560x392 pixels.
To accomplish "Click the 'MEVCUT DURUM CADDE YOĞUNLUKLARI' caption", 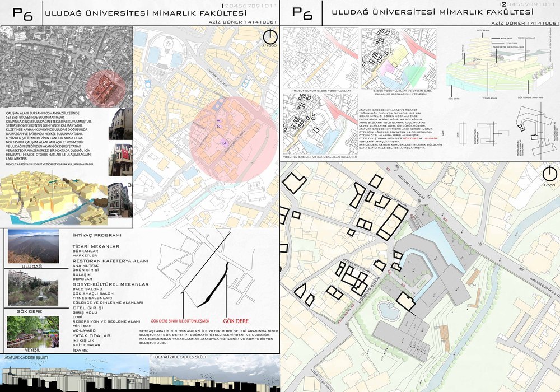I will coord(321,91).
